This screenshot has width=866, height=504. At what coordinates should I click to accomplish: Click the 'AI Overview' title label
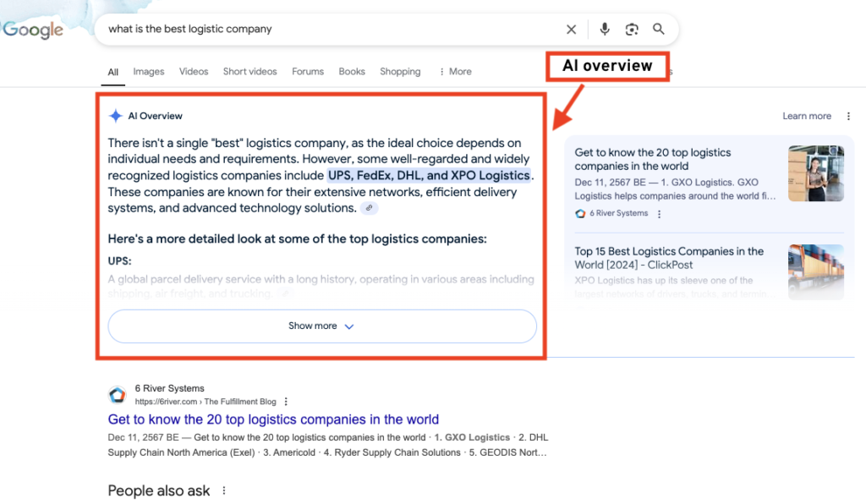coord(156,116)
